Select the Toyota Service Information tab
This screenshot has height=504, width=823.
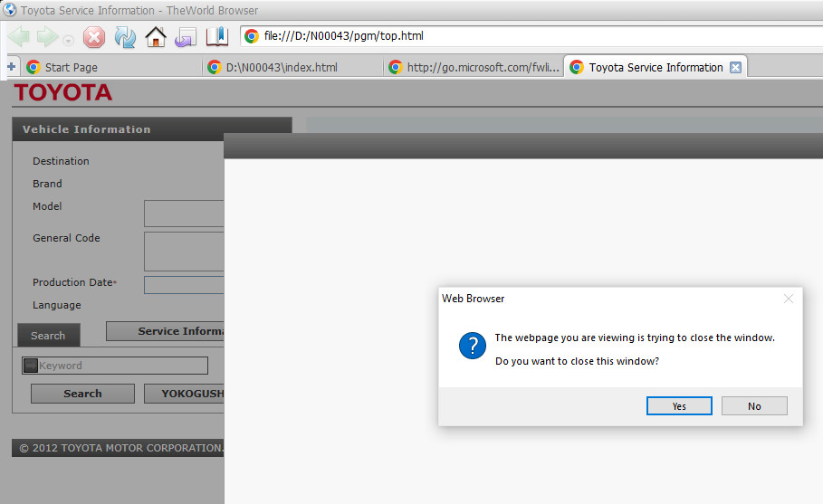tap(656, 67)
